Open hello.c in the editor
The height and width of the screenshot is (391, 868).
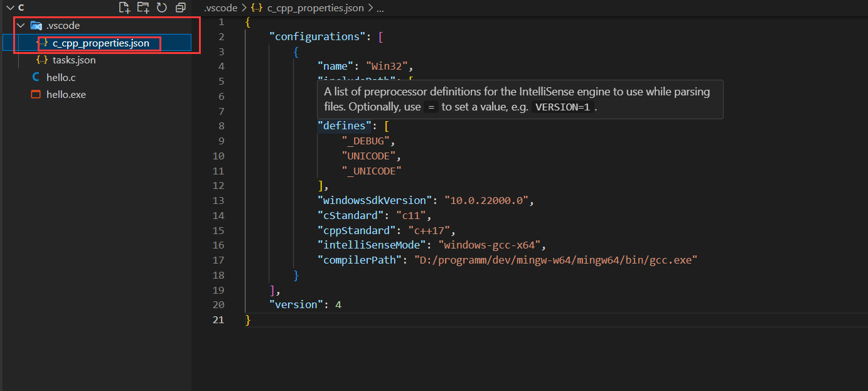click(61, 78)
